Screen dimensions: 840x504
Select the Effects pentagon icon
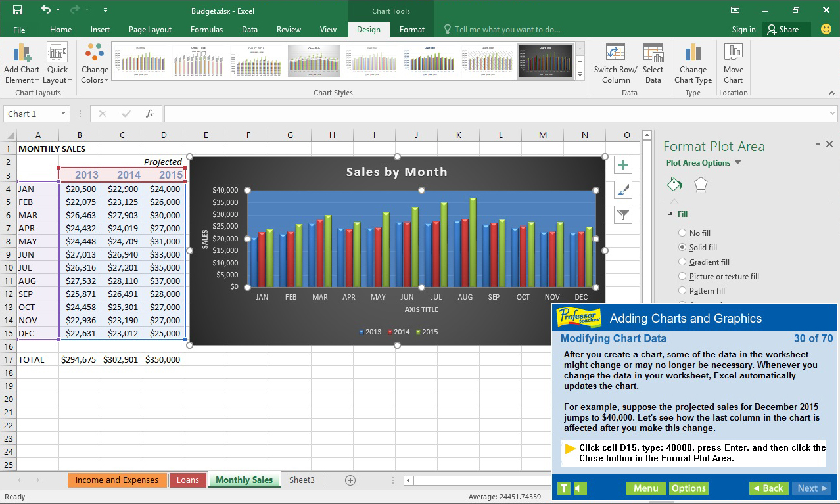coord(701,185)
